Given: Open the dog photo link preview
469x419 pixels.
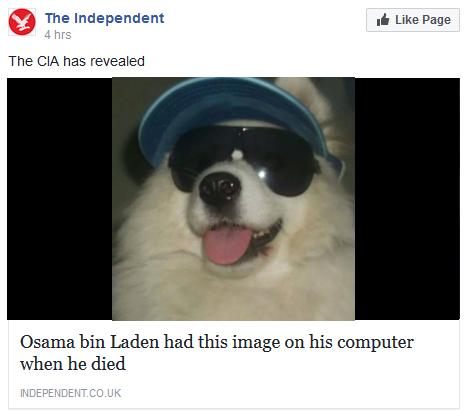Looking at the screenshot, I should 233,199.
